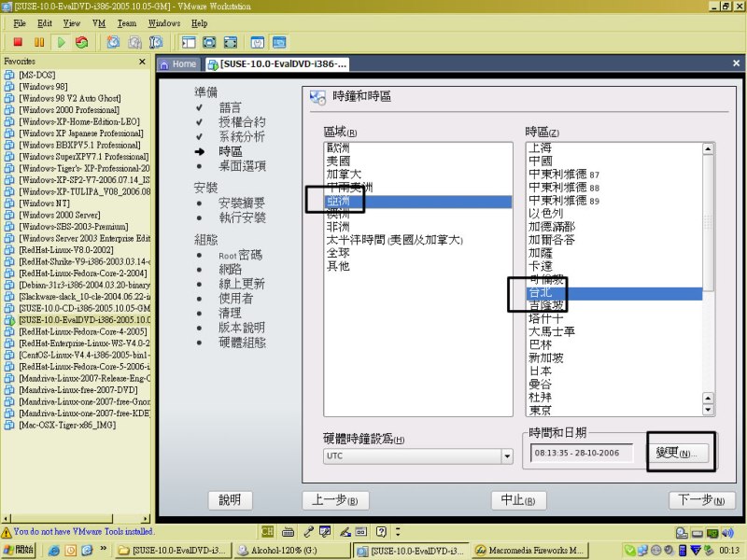Open the Edit menu
Viewport: 747px width, 560px height.
click(x=45, y=22)
